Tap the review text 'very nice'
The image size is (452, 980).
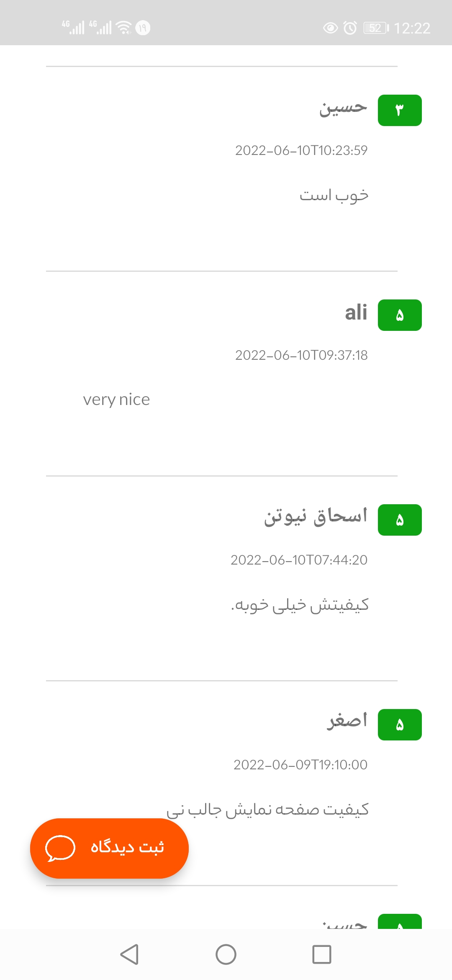click(x=117, y=399)
